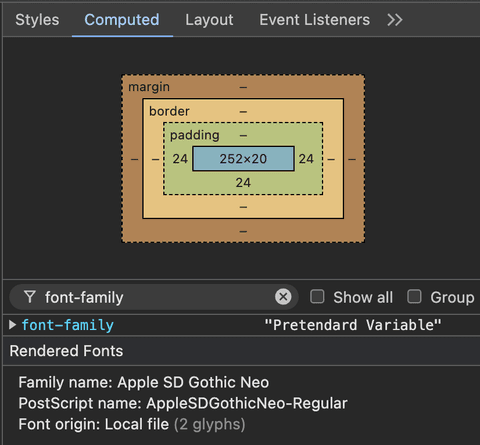Open the Layout tab

209,20
